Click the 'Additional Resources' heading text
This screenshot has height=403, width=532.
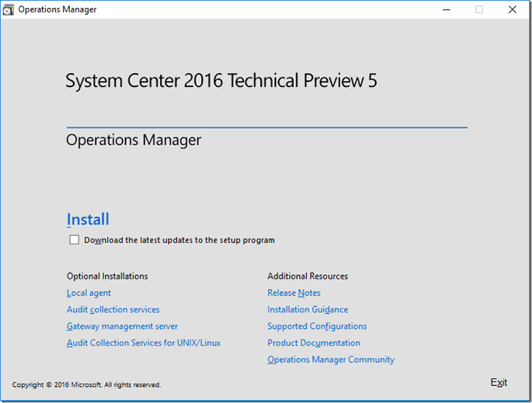[x=308, y=276]
